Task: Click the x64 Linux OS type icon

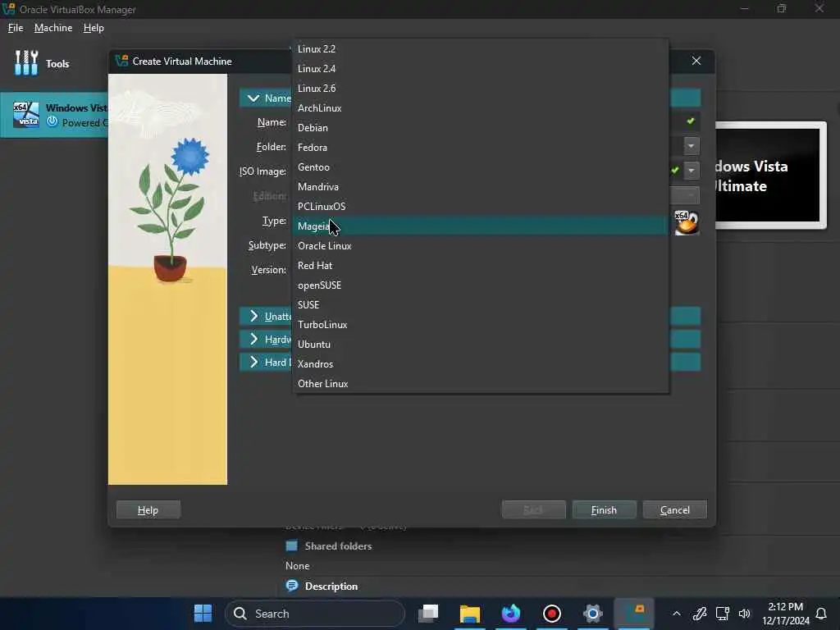Action: (687, 223)
